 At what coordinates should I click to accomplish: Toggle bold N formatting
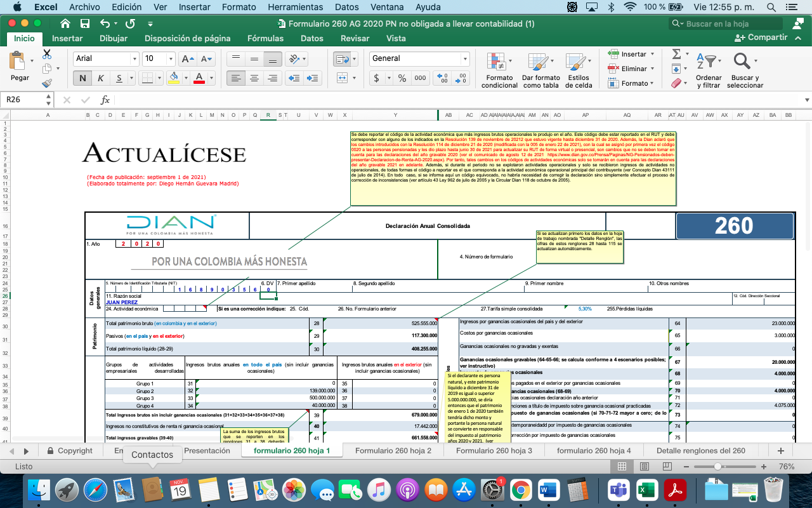[x=82, y=79]
